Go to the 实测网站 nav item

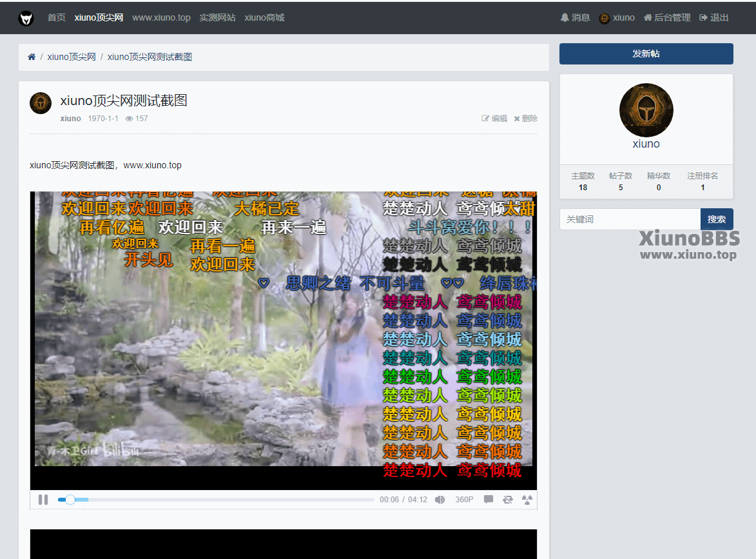click(217, 18)
